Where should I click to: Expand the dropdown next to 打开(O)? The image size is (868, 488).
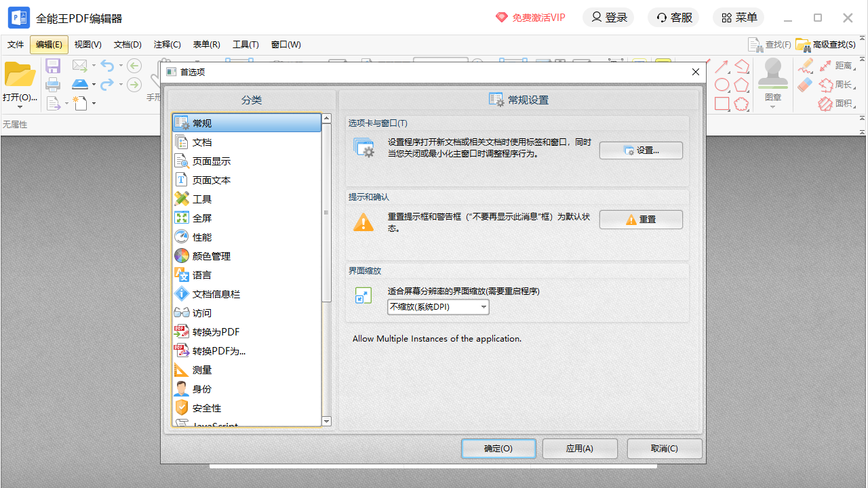[x=20, y=106]
